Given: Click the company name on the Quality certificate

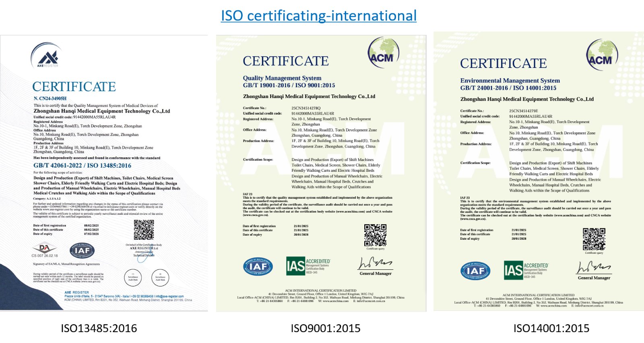Looking at the screenshot, I should (x=309, y=97).
